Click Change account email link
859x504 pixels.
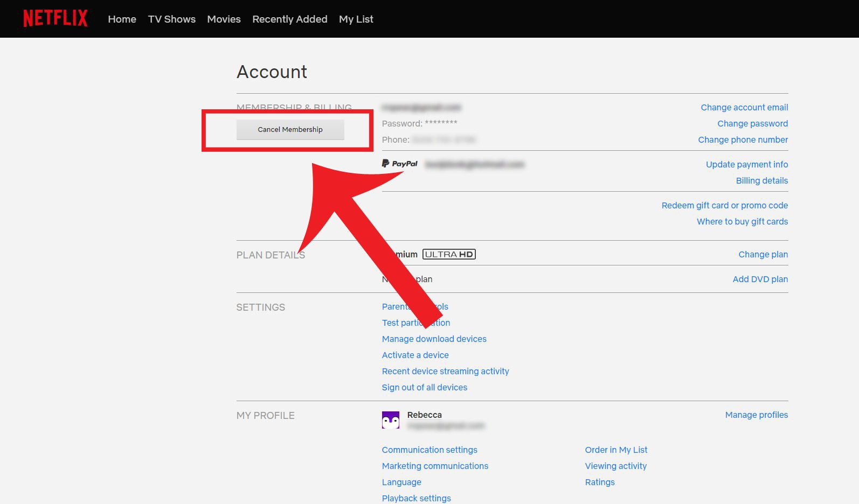click(744, 108)
